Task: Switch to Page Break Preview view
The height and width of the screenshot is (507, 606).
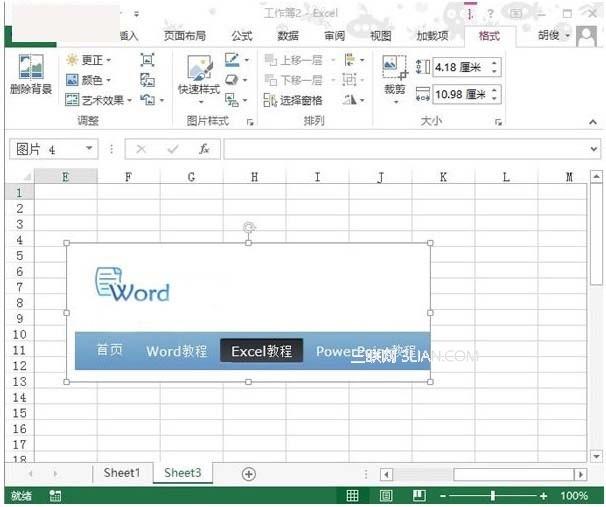Action: click(x=419, y=495)
